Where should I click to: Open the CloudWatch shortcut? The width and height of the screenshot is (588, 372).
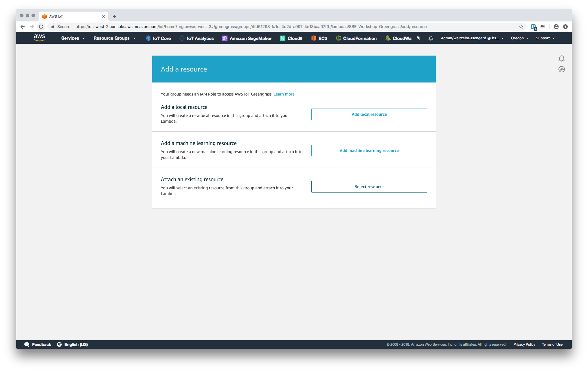pos(398,38)
